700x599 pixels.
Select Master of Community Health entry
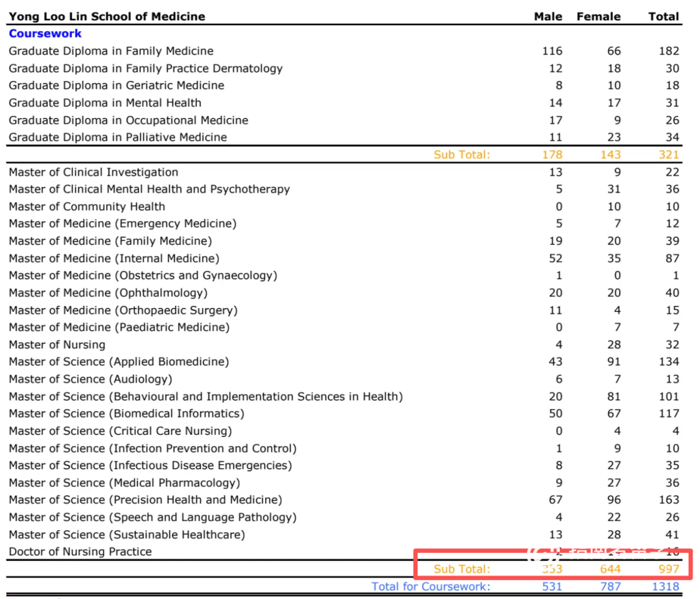pos(87,207)
